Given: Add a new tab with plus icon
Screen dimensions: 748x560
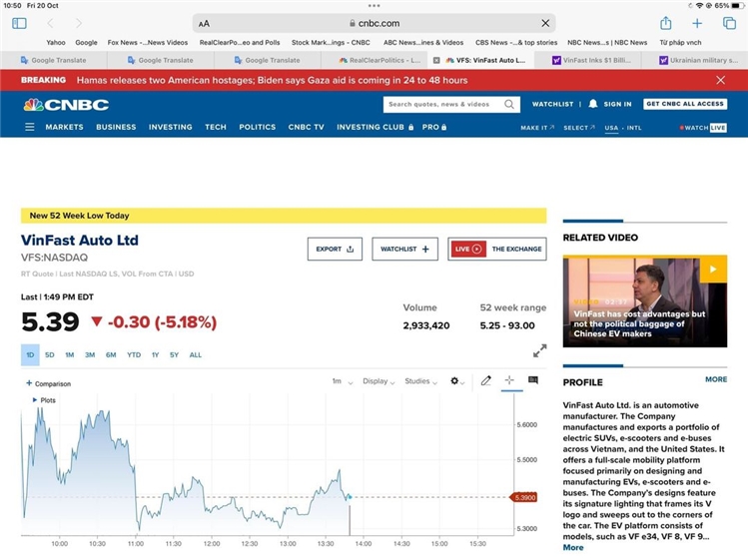Looking at the screenshot, I should coord(697,23).
